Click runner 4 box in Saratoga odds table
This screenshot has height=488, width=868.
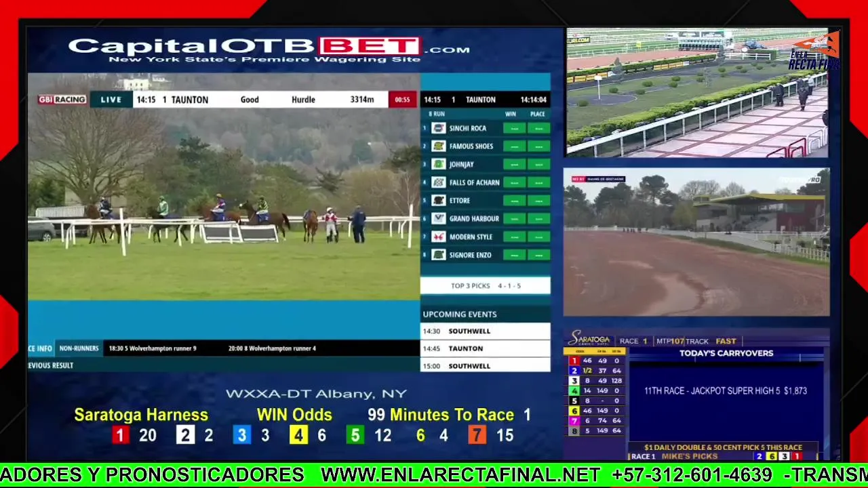(x=574, y=391)
